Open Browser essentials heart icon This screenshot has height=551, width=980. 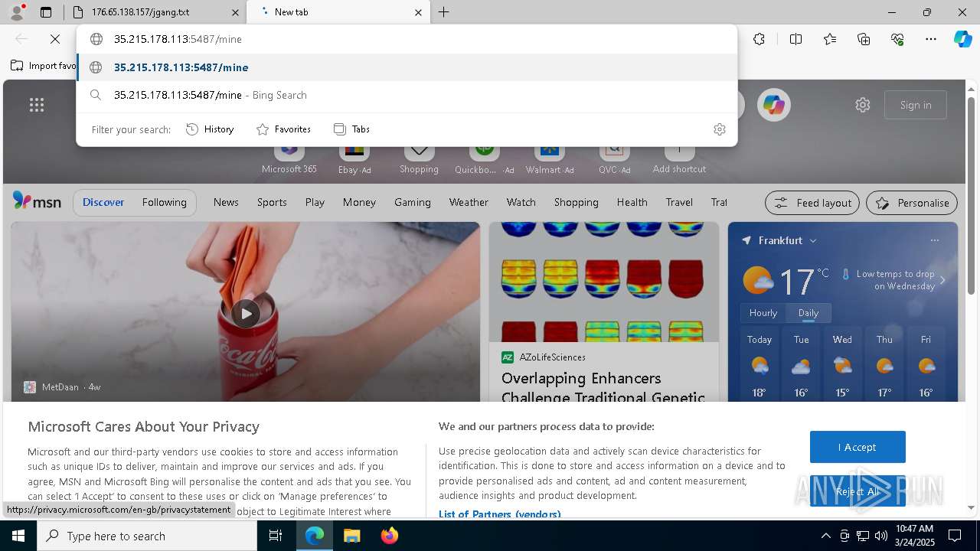click(897, 39)
